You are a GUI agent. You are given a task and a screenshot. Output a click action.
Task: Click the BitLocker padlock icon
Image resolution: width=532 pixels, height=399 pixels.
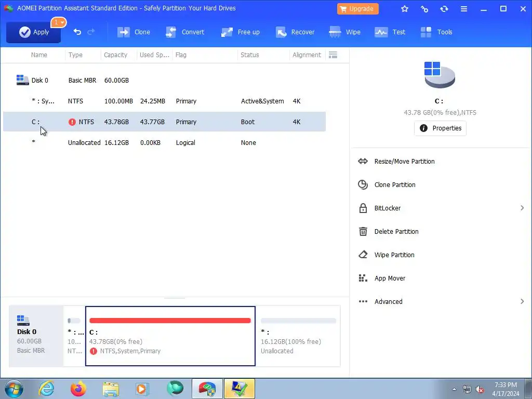pyautogui.click(x=363, y=208)
